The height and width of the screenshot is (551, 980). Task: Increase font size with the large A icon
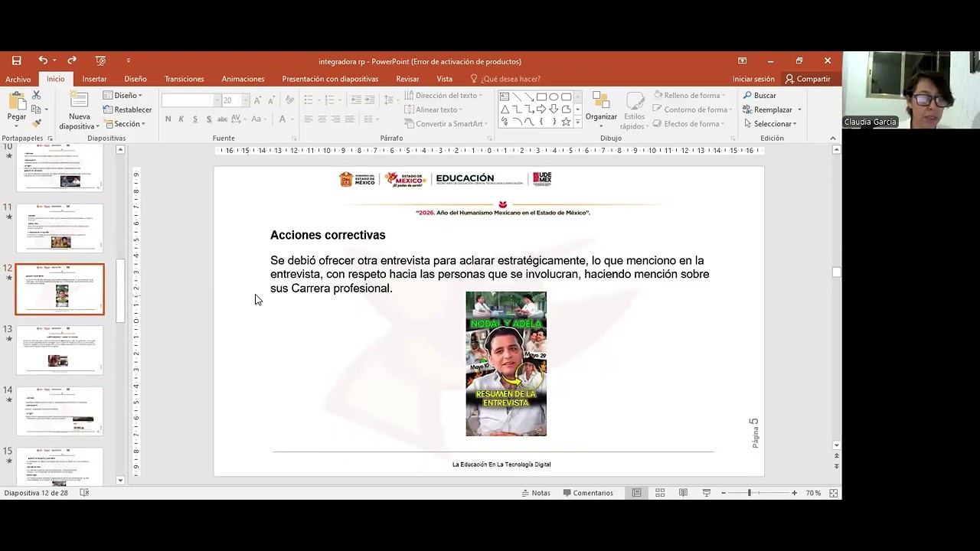pyautogui.click(x=257, y=100)
